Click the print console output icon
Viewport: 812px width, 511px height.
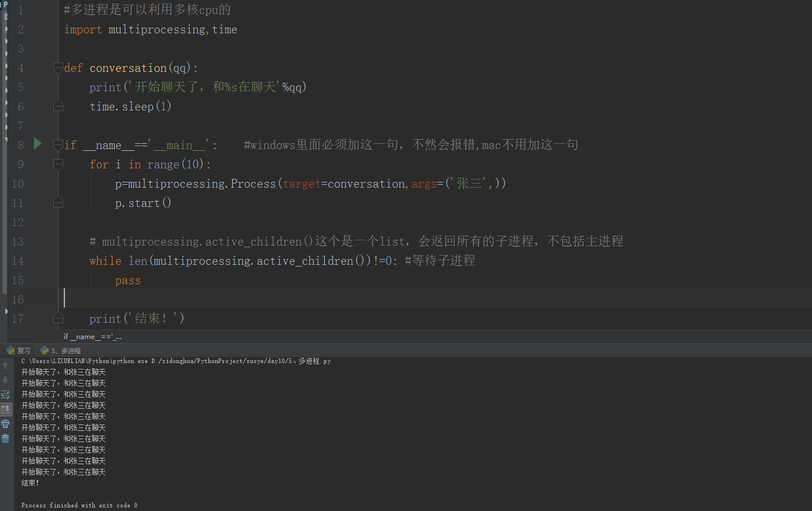click(x=5, y=424)
